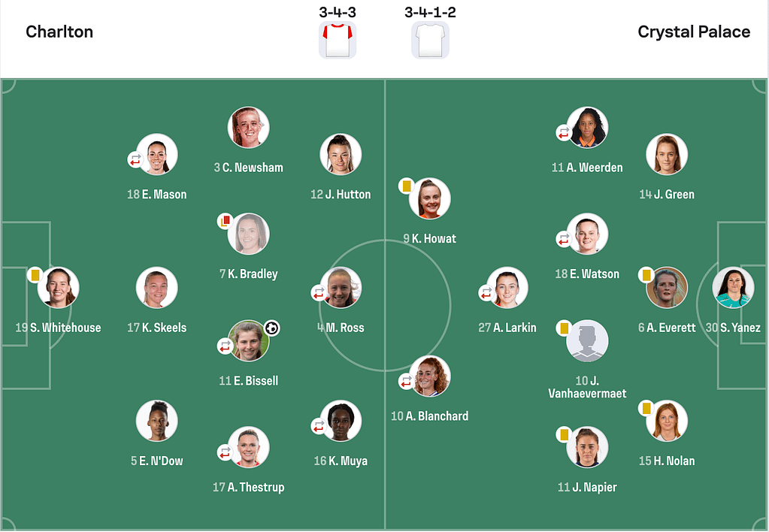Click the Charlton team name
Image resolution: width=769 pixels, height=532 pixels.
tap(59, 32)
